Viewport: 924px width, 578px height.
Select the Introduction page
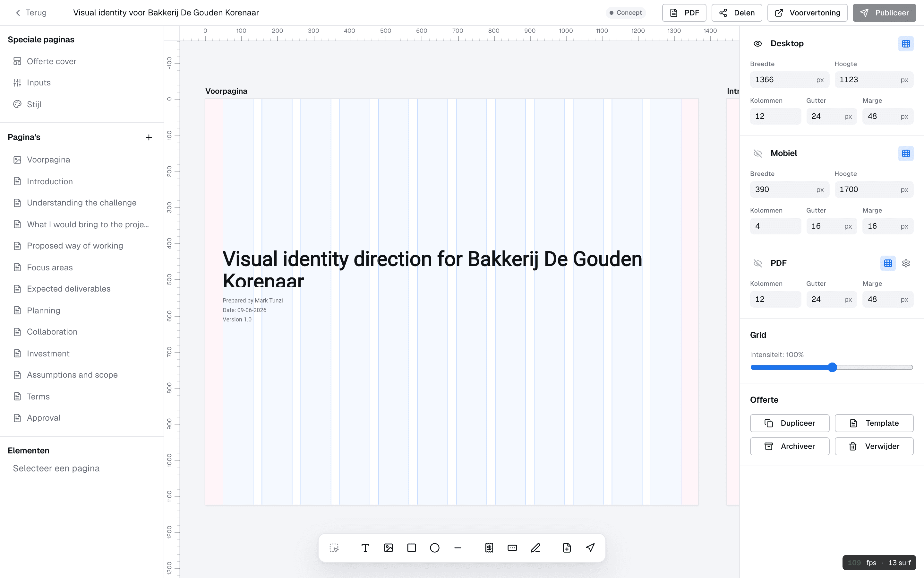[82, 181]
